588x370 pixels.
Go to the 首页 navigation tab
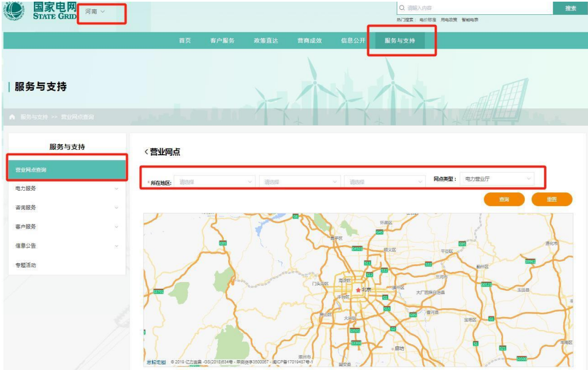point(185,40)
